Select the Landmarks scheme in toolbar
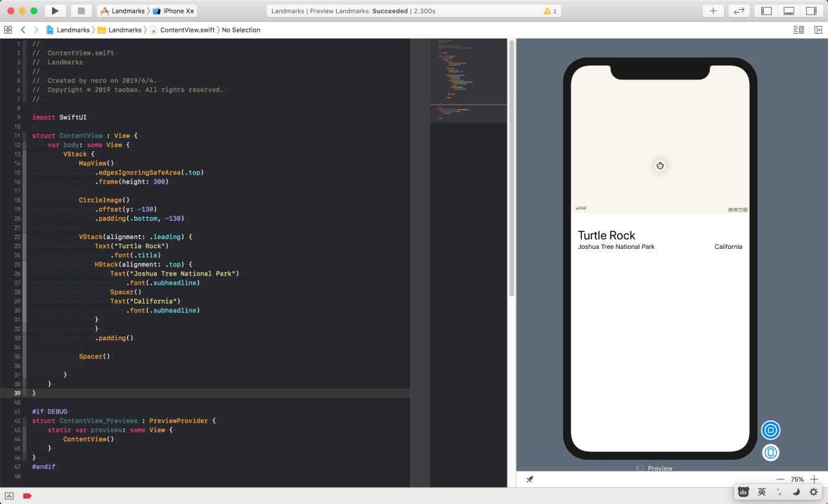The image size is (828, 504). pyautogui.click(x=122, y=11)
